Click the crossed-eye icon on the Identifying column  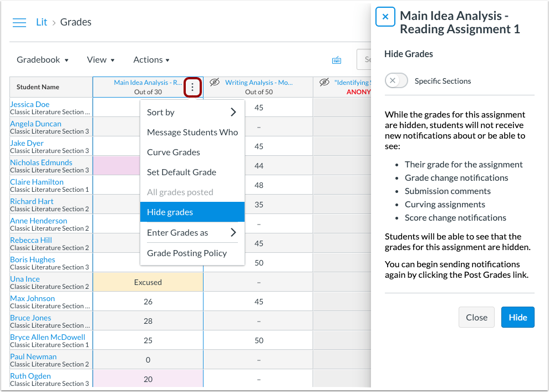pos(324,82)
